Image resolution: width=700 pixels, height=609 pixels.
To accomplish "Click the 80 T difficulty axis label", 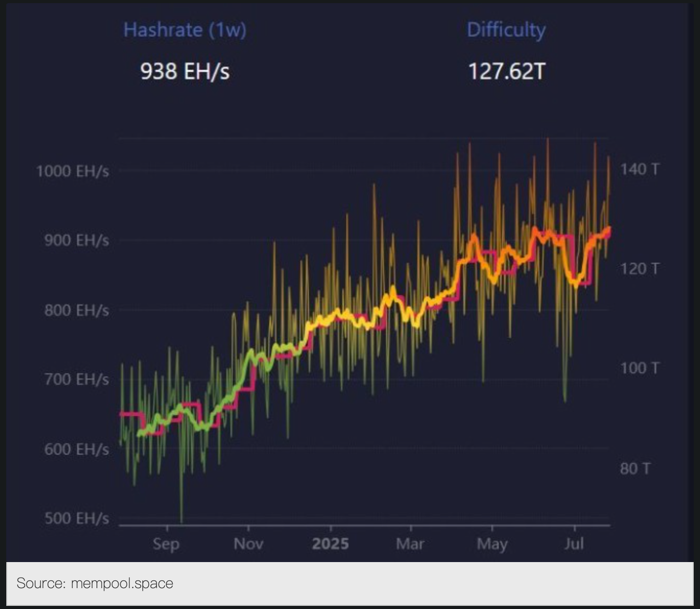I will coord(635,469).
